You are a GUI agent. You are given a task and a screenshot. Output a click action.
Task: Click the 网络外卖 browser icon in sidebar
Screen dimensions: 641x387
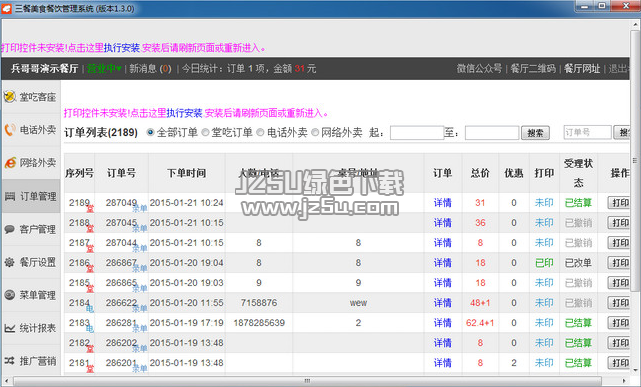coord(10,163)
